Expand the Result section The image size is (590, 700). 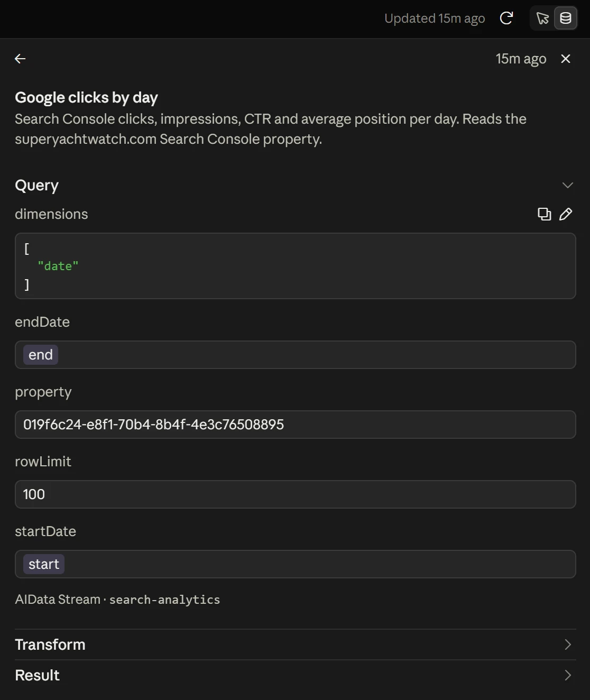(295, 675)
